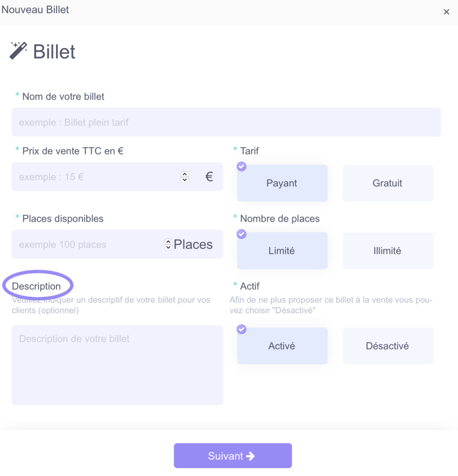
Task: Click the arrow icon on Suivant button
Action: point(250,456)
